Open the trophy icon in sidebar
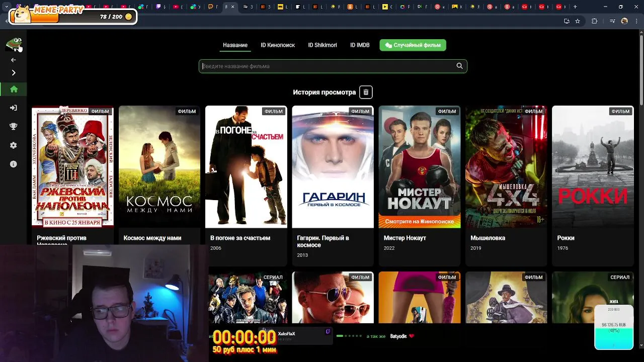The width and height of the screenshot is (644, 362). click(x=14, y=127)
